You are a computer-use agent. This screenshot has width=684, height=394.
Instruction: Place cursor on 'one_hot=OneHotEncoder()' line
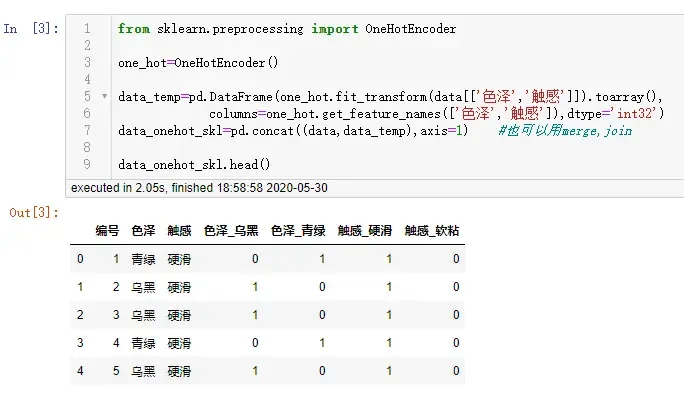[x=198, y=63]
